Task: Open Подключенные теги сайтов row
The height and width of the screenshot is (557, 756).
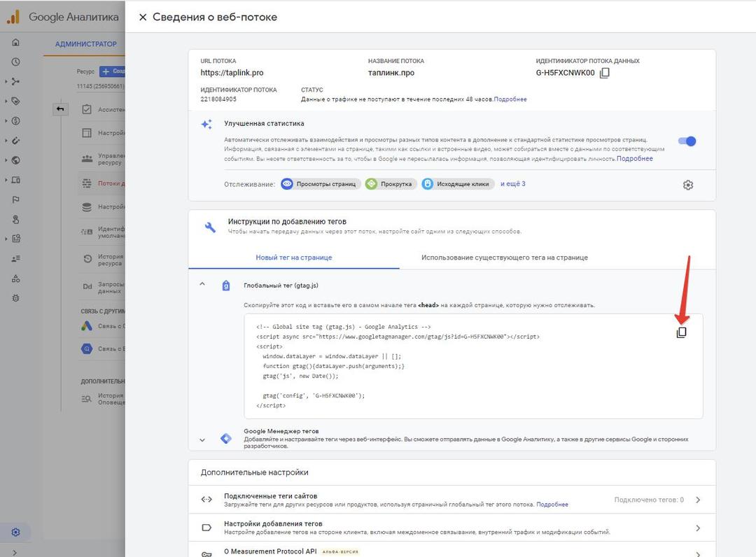Action: [x=451, y=500]
